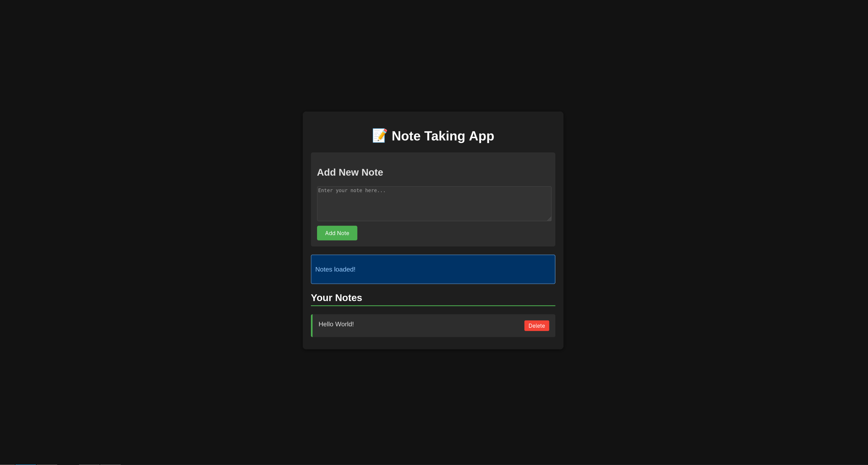The height and width of the screenshot is (465, 868).
Task: Click the blue-highlighted taskbar item at bottom
Action: click(26, 464)
